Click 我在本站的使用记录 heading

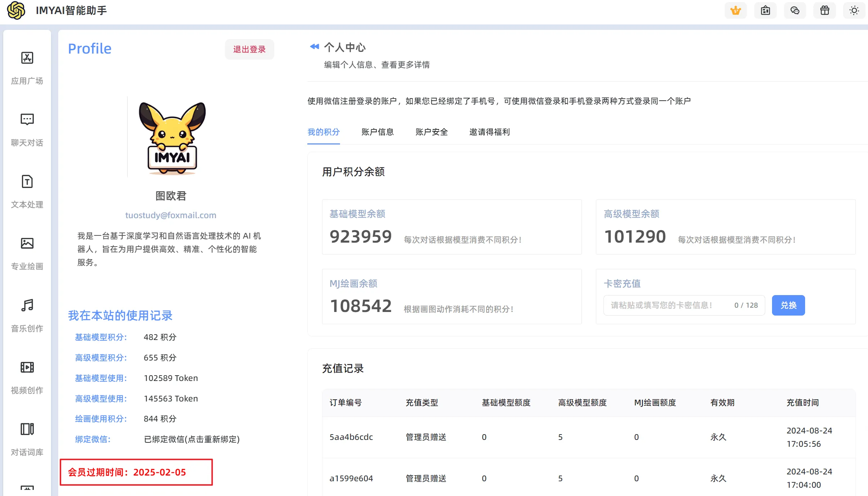coord(120,316)
